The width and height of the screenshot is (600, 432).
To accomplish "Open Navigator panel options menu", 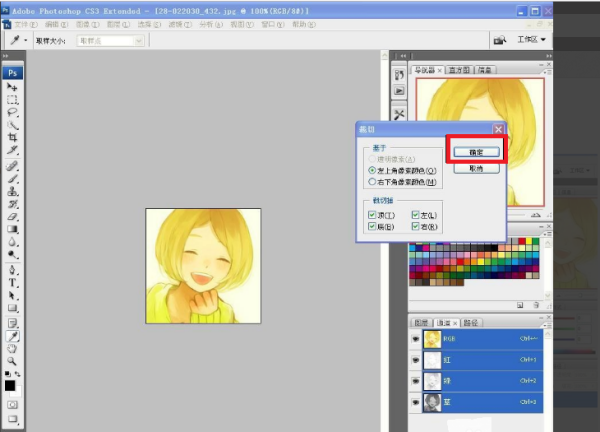I will coord(548,72).
